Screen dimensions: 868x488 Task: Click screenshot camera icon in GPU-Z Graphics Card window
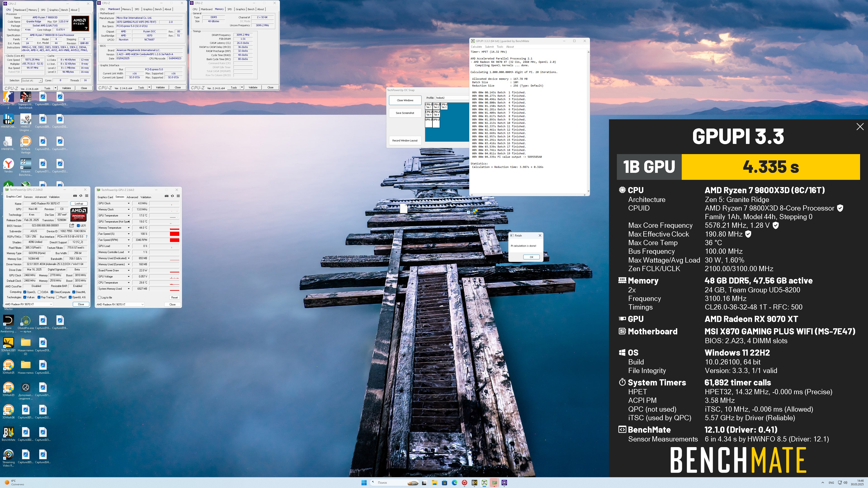(75, 196)
